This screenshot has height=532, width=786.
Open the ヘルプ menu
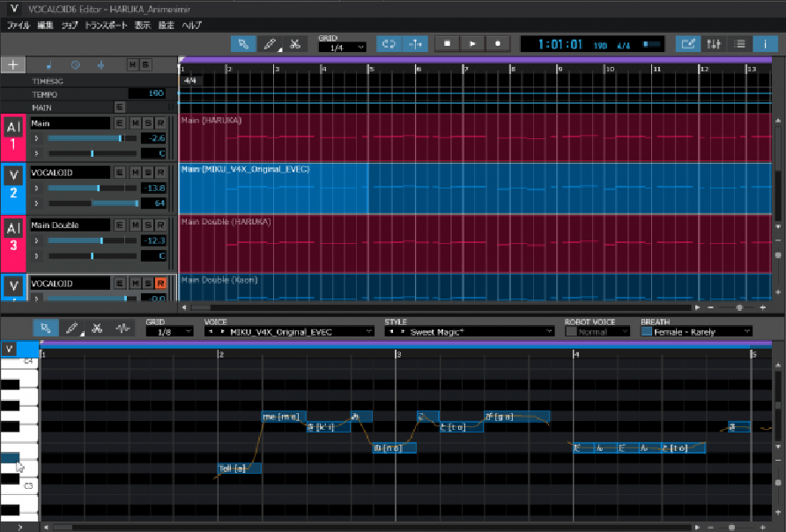tap(191, 25)
